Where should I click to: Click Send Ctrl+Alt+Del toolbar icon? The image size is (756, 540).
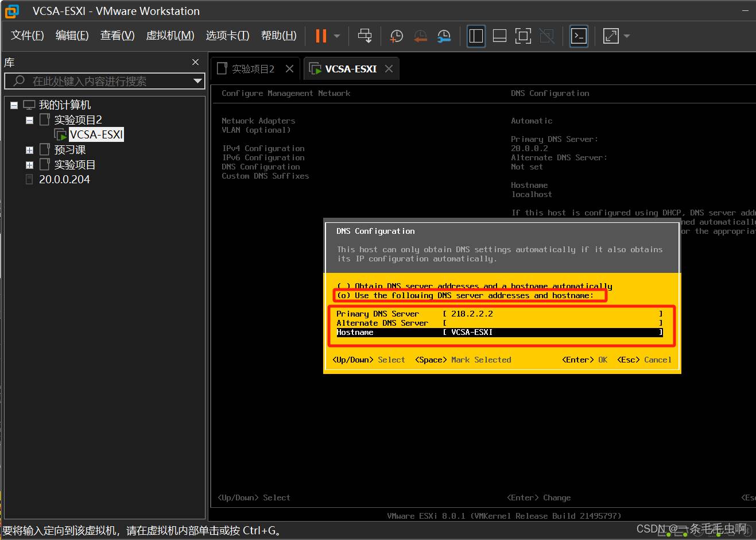[365, 36]
